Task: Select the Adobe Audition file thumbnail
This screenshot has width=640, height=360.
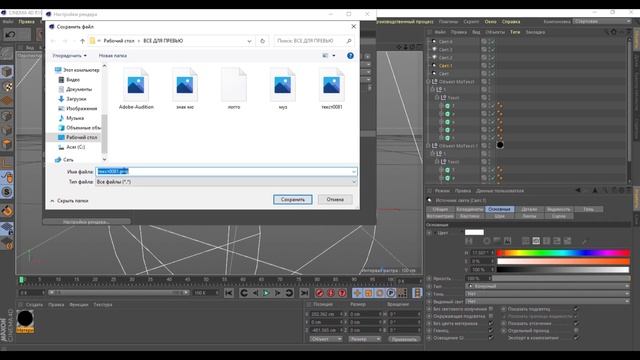Action: (x=136, y=89)
